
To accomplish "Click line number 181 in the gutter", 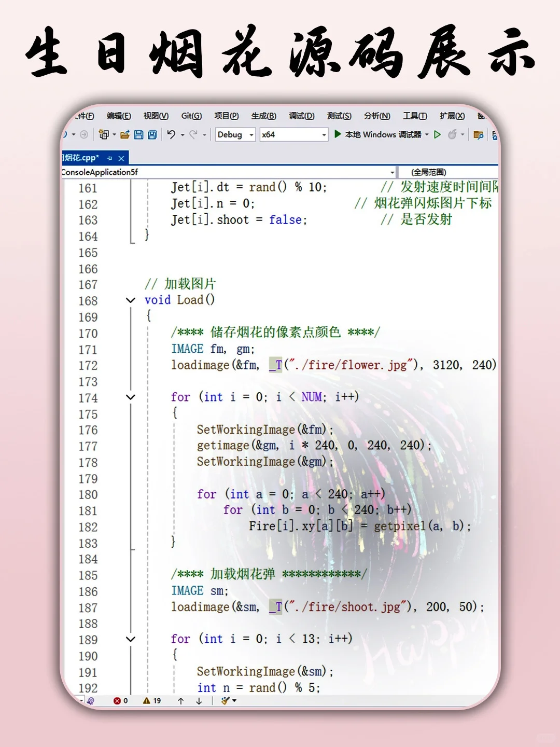I will coord(88,511).
